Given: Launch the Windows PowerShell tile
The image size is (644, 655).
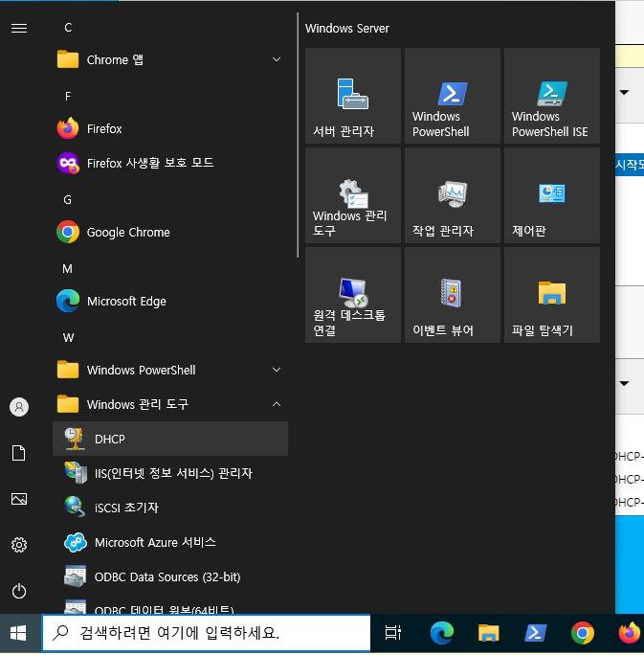Looking at the screenshot, I should (x=453, y=96).
